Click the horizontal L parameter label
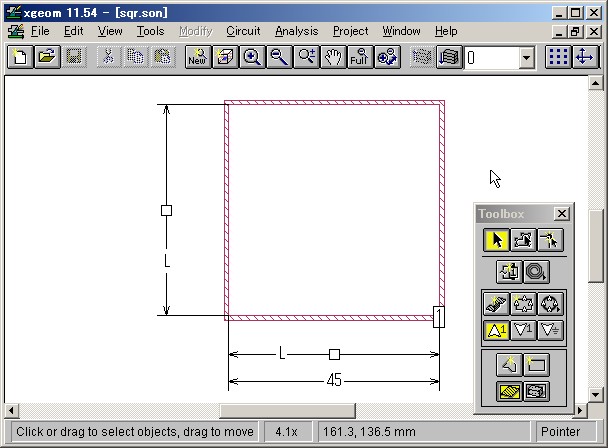608x448 pixels. click(282, 353)
